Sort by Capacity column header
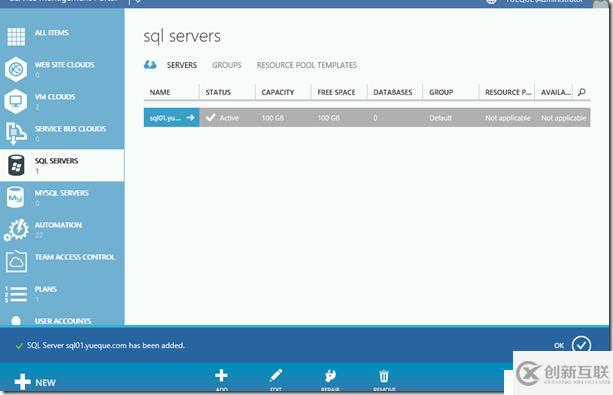This screenshot has width=613, height=395. tap(278, 92)
